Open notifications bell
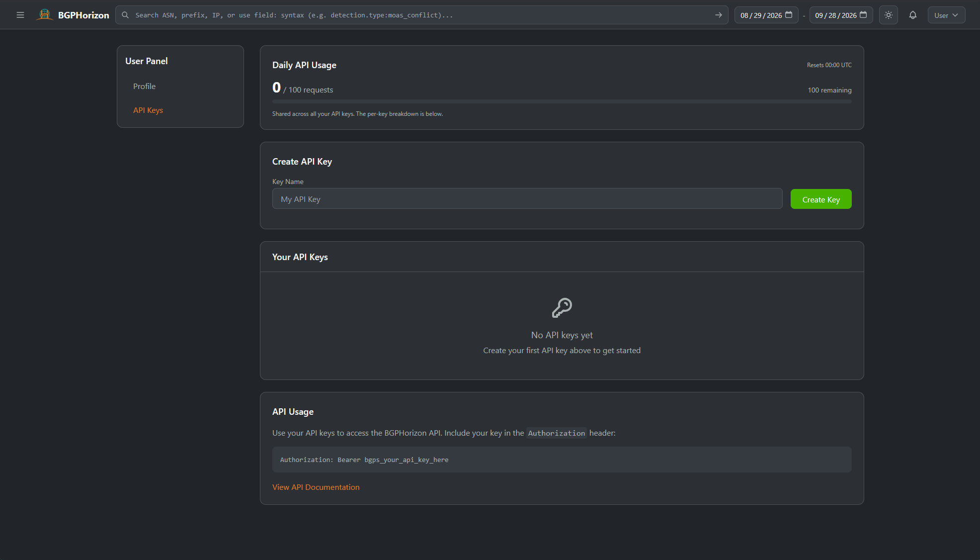Screen dimensions: 980x560 click(913, 15)
